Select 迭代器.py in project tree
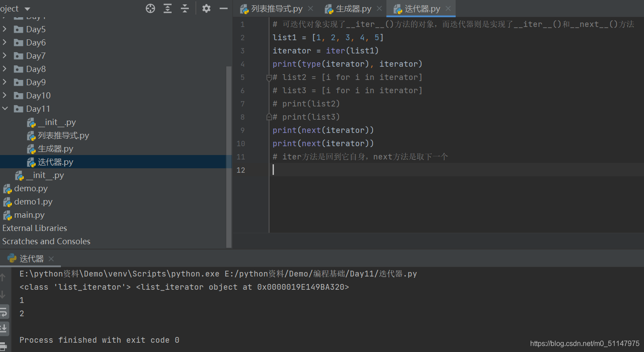The image size is (644, 352). pos(56,162)
